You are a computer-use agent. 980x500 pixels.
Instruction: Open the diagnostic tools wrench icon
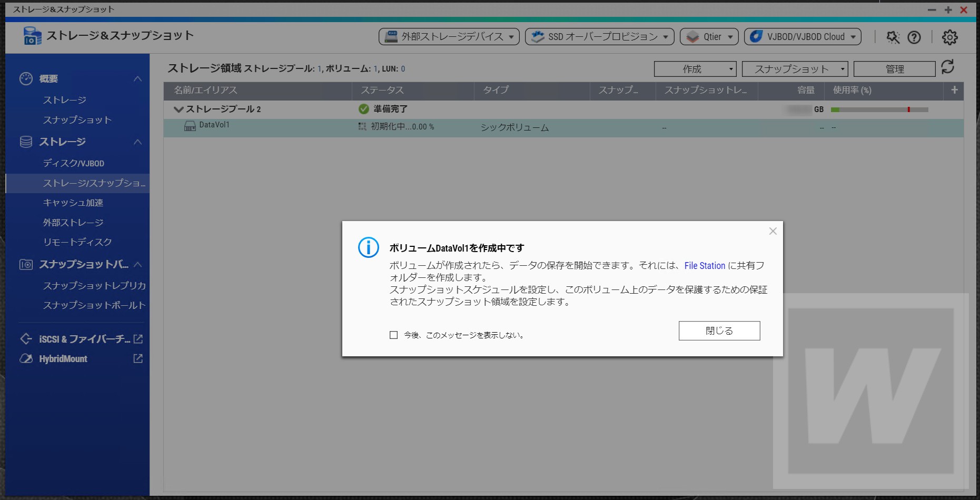click(893, 37)
